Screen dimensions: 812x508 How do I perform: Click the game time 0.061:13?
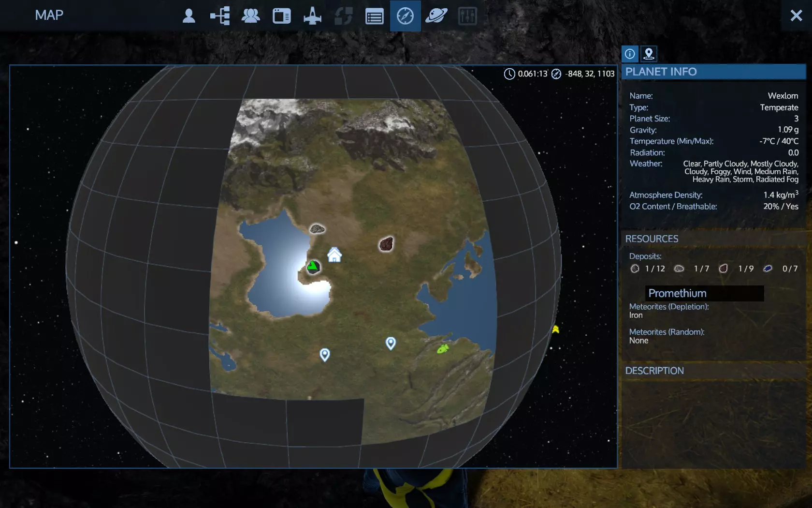click(533, 74)
